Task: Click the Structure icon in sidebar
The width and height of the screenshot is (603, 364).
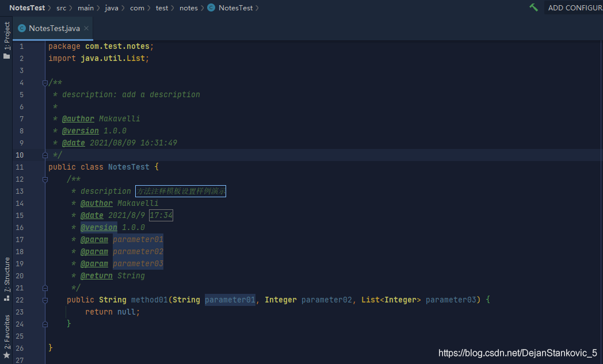Action: [6, 298]
